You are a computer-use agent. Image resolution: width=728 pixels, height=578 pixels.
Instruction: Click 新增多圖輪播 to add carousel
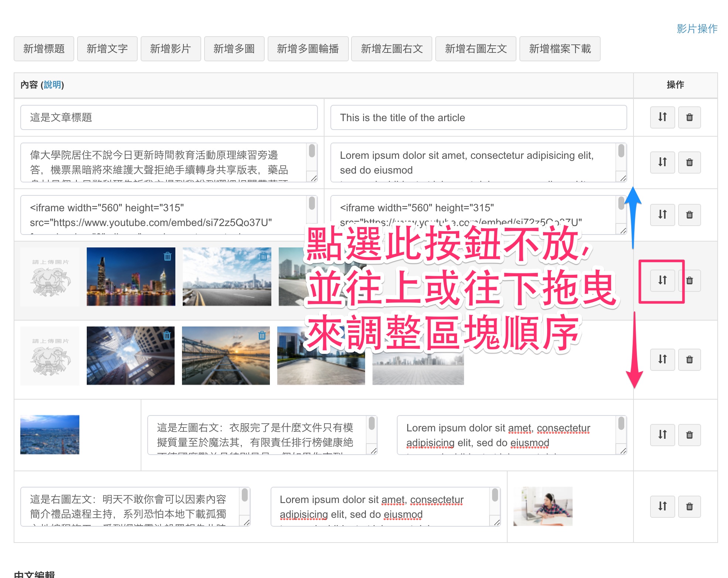[308, 49]
